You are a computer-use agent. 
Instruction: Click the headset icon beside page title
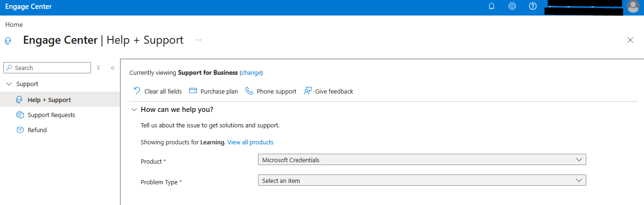(8, 40)
